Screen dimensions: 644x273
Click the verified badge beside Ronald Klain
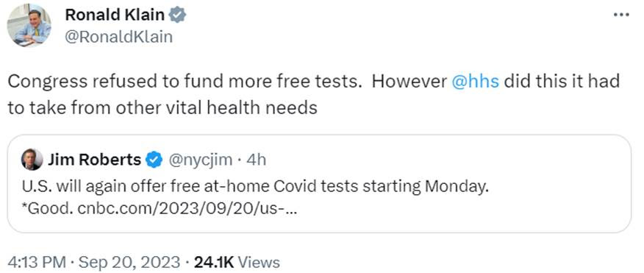(x=177, y=15)
